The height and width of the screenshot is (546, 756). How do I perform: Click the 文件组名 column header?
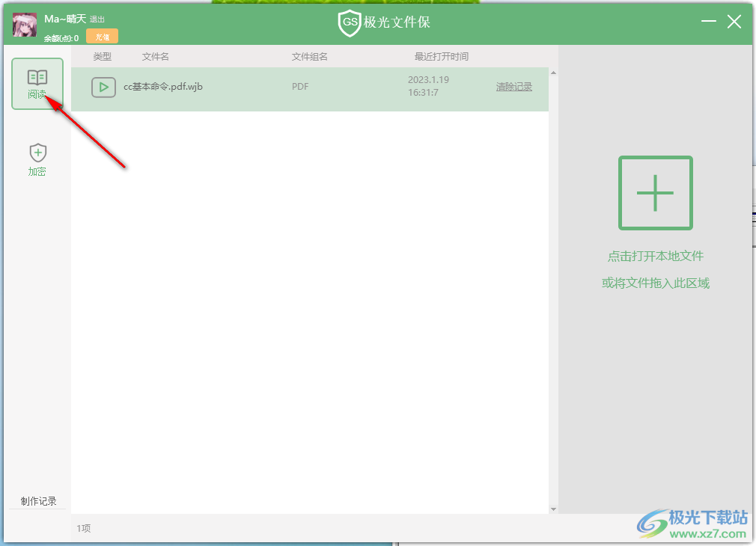(309, 57)
